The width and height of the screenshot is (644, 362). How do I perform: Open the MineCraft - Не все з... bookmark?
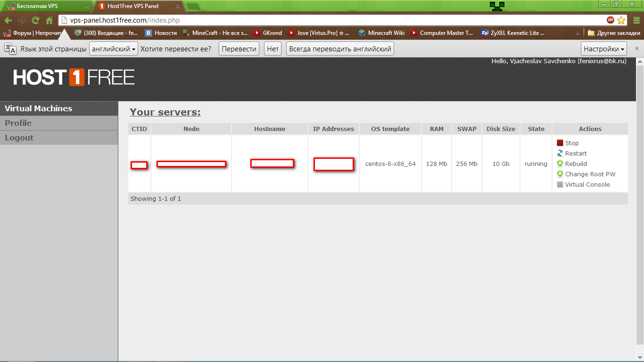215,33
